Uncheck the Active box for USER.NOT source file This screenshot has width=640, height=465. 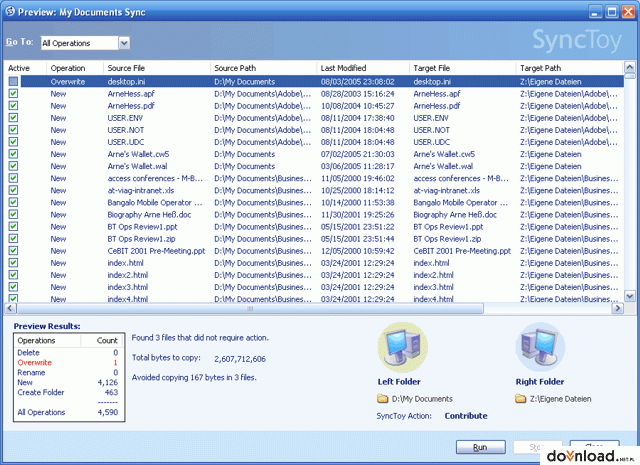coord(13,130)
